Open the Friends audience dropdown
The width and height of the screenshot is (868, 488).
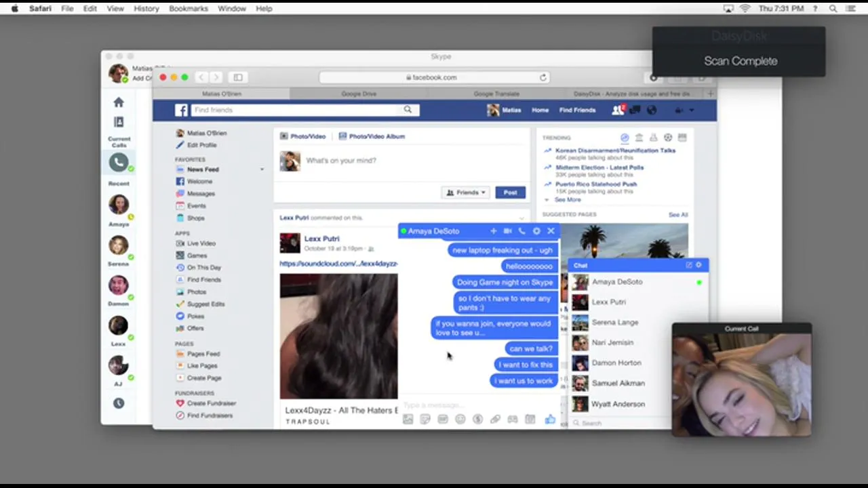tap(467, 192)
